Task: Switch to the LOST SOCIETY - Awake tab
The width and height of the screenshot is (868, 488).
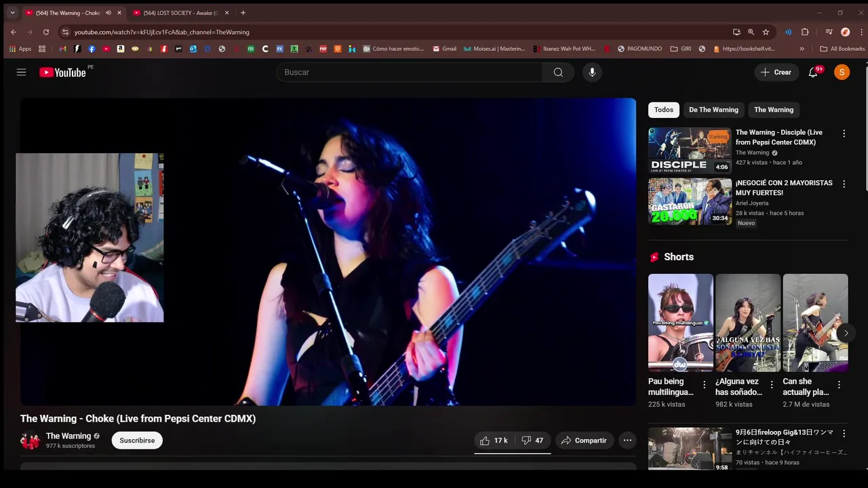Action: [182, 13]
